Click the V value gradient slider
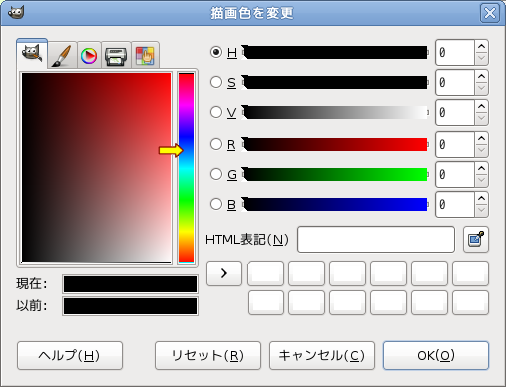The height and width of the screenshot is (387, 506). point(335,112)
